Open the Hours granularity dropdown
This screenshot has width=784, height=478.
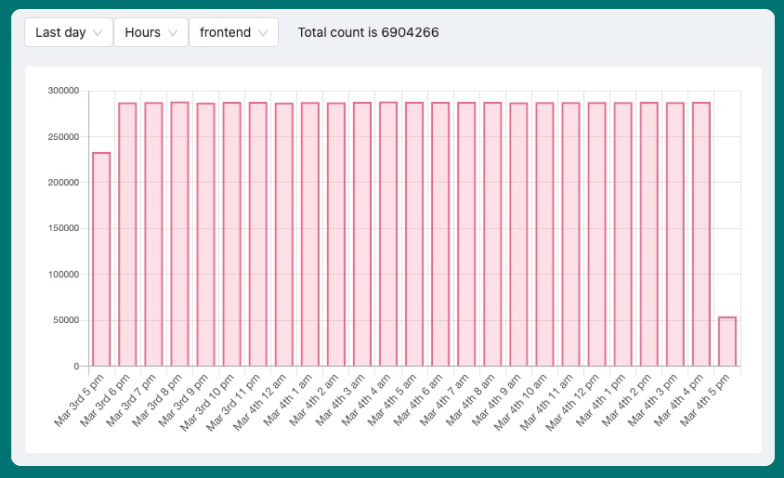151,32
